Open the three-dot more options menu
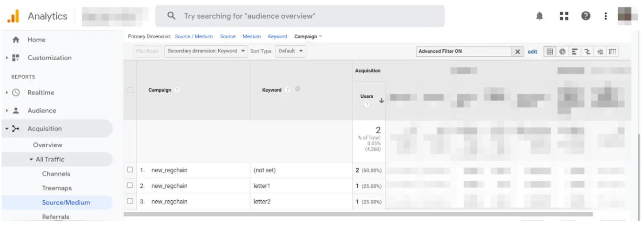The width and height of the screenshot is (644, 227). pos(605,16)
